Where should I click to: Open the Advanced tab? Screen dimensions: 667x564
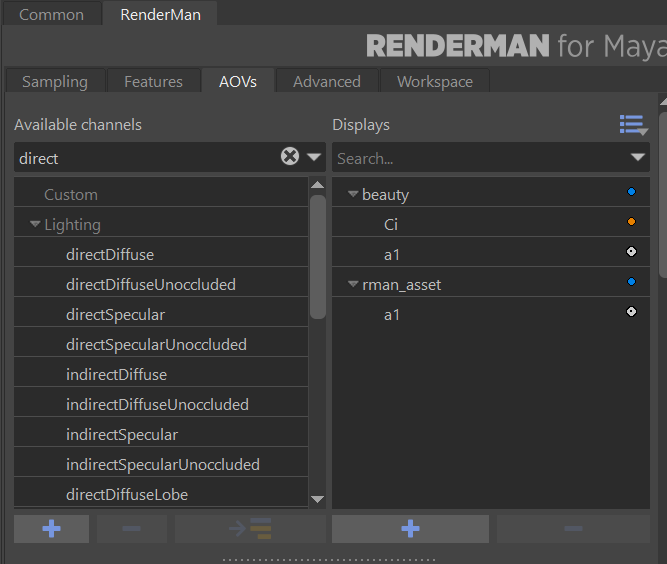(327, 81)
